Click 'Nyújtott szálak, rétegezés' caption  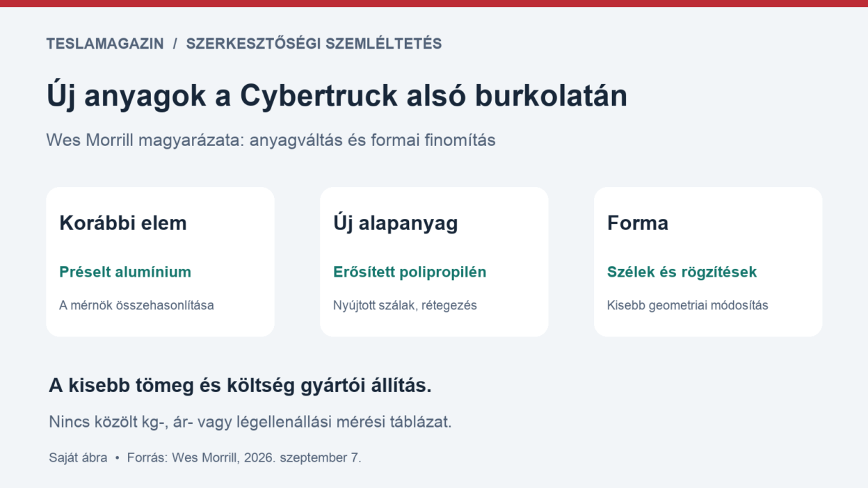[x=405, y=305]
